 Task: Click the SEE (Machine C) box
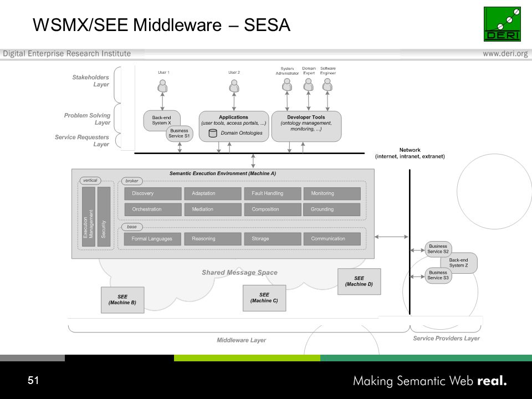tap(264, 298)
